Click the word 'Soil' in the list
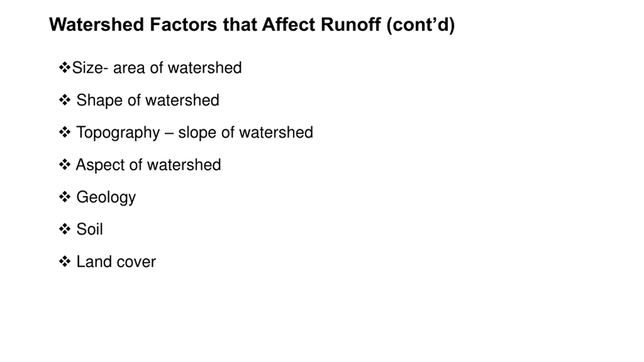Image resolution: width=644 pixels, height=362 pixels. (90, 229)
